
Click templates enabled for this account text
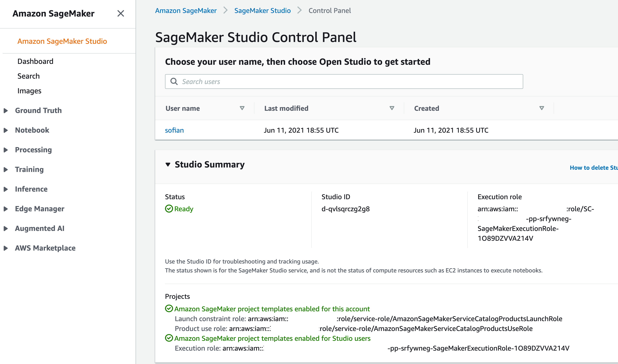pos(272,309)
